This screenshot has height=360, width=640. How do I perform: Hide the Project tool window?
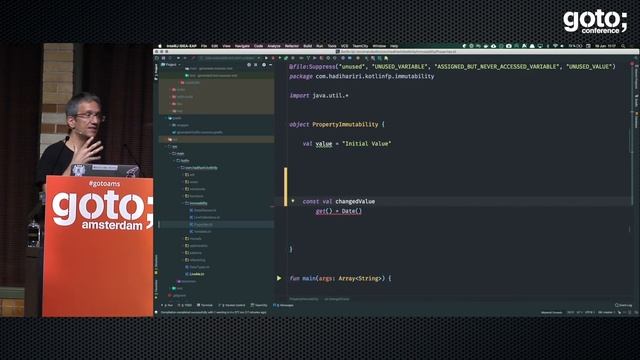[x=270, y=65]
